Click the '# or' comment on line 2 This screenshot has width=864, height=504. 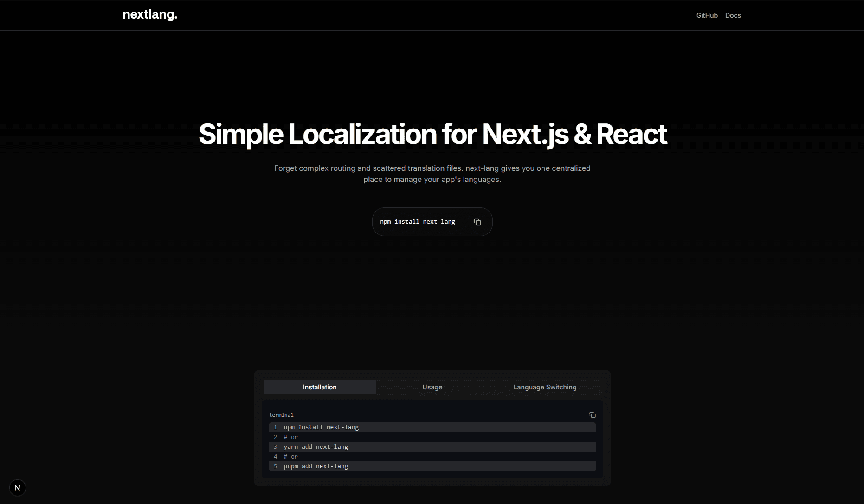coord(290,437)
